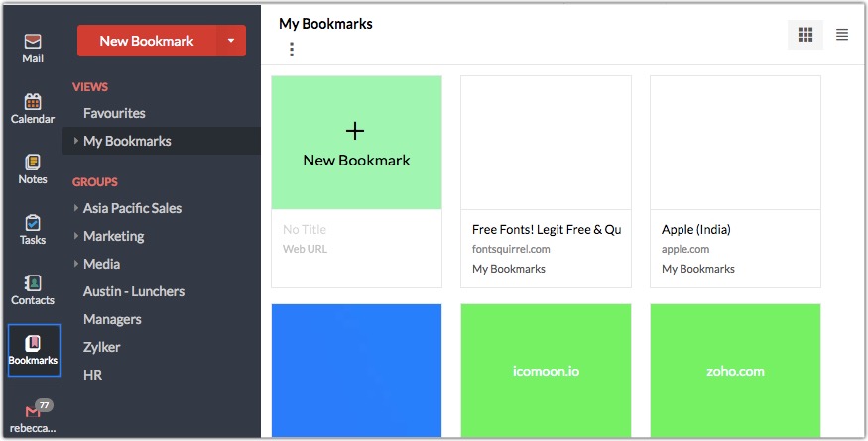Switch to list view
868x441 pixels.
pyautogui.click(x=842, y=35)
